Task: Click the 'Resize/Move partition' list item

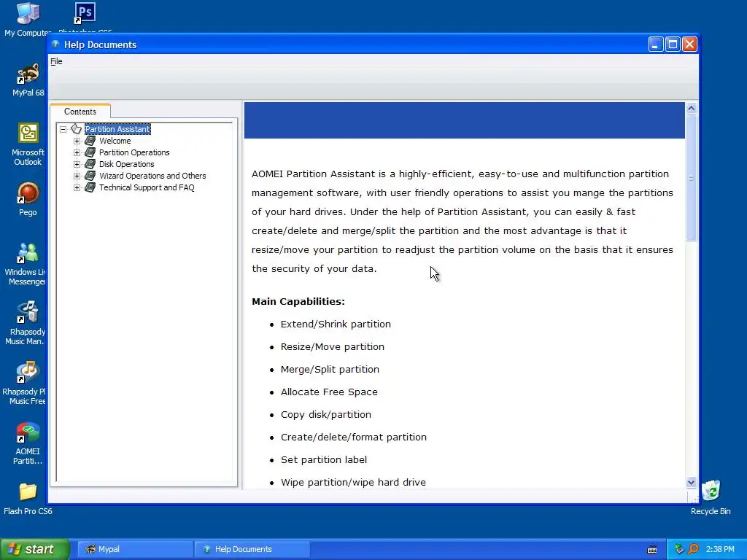Action: 332,346
